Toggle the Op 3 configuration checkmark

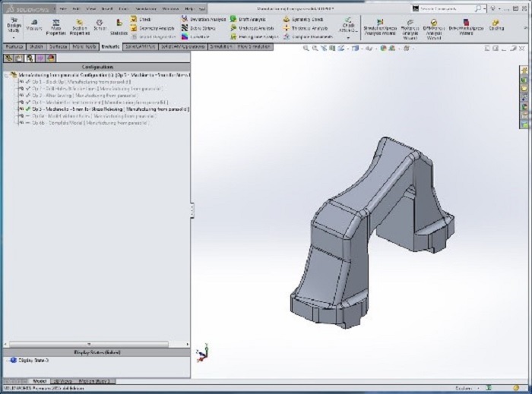(27, 96)
